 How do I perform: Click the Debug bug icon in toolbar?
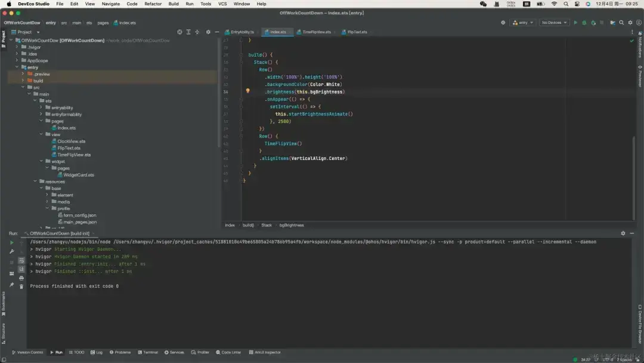click(x=584, y=23)
